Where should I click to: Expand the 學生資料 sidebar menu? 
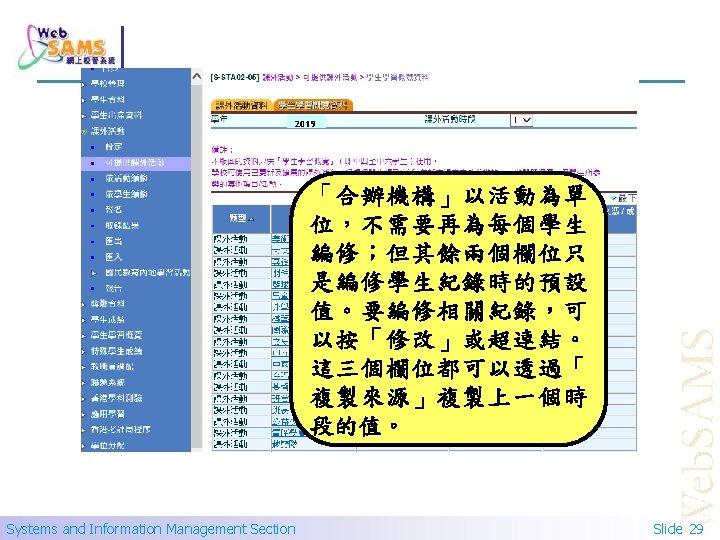coord(108,99)
